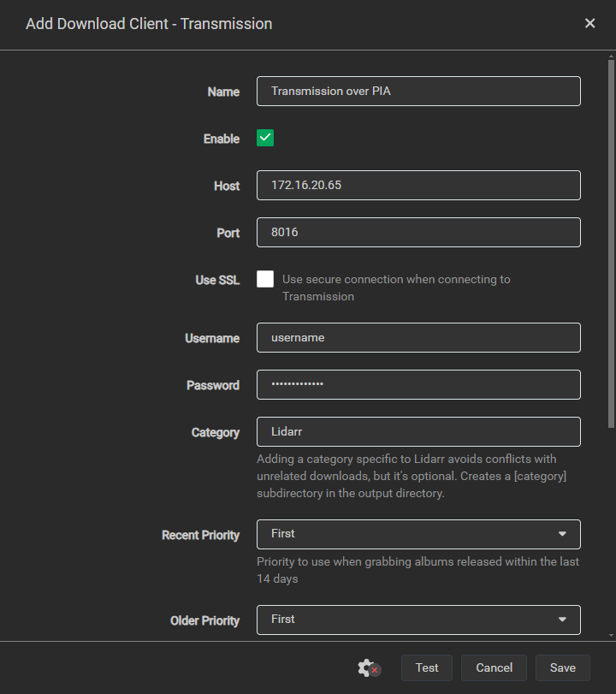
Task: Expand Older Priority using its caret arrow
Action: click(x=562, y=619)
